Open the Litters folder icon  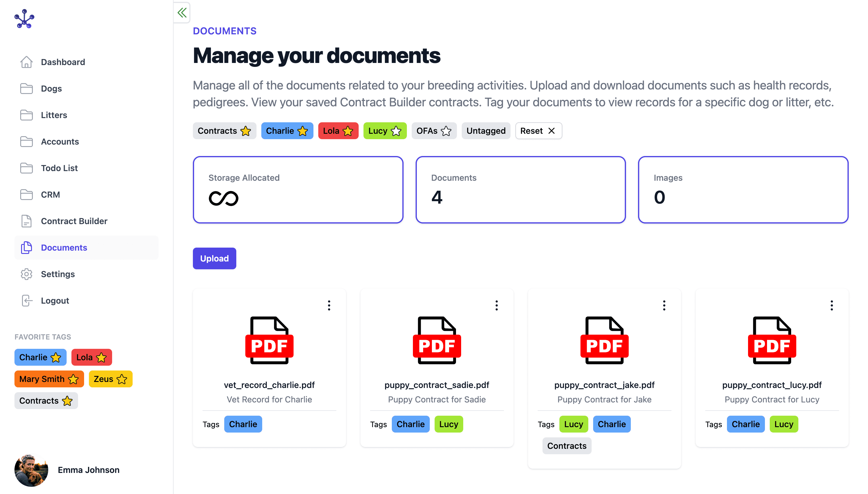27,115
